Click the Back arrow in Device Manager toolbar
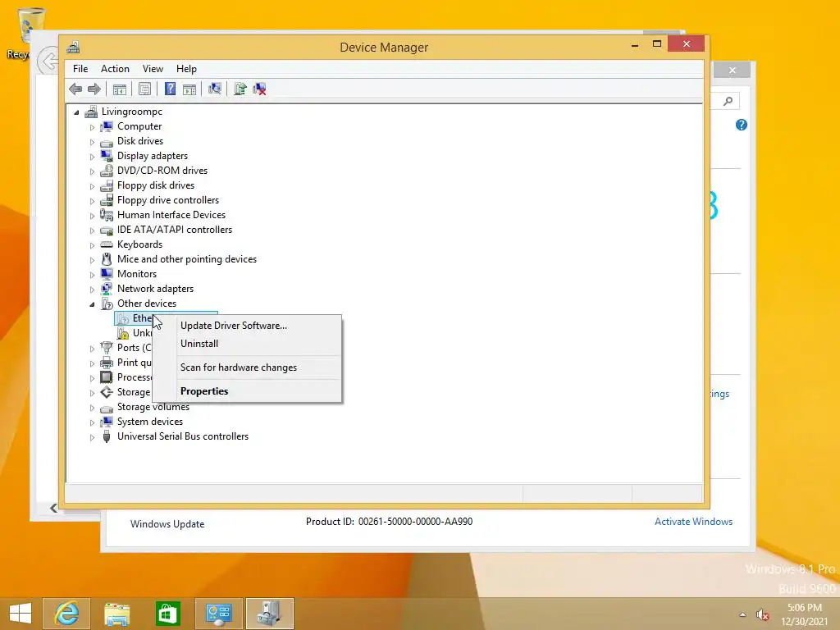 [x=75, y=89]
